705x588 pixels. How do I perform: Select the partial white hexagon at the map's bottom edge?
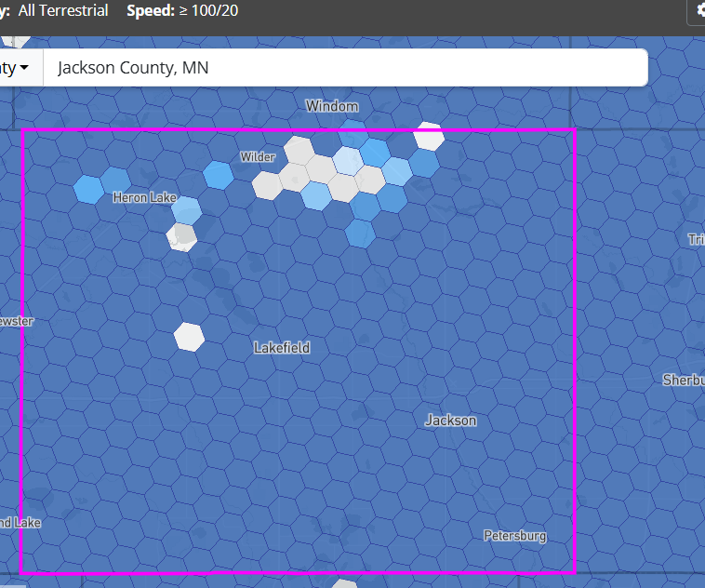[x=344, y=583]
